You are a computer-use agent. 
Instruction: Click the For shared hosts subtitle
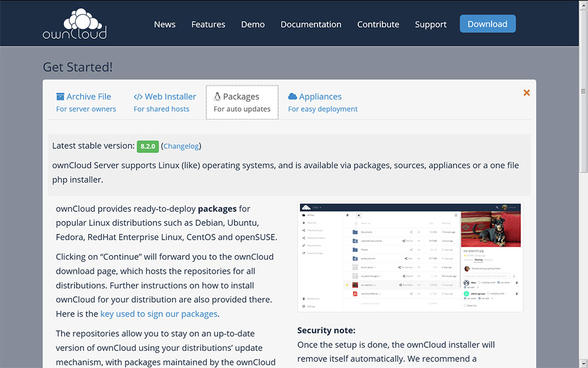point(161,109)
